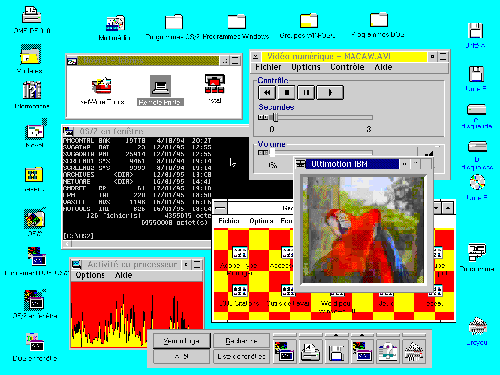500x375 pixels.
Task: Click the Rechercher button on LaunchPad
Action: (x=241, y=341)
